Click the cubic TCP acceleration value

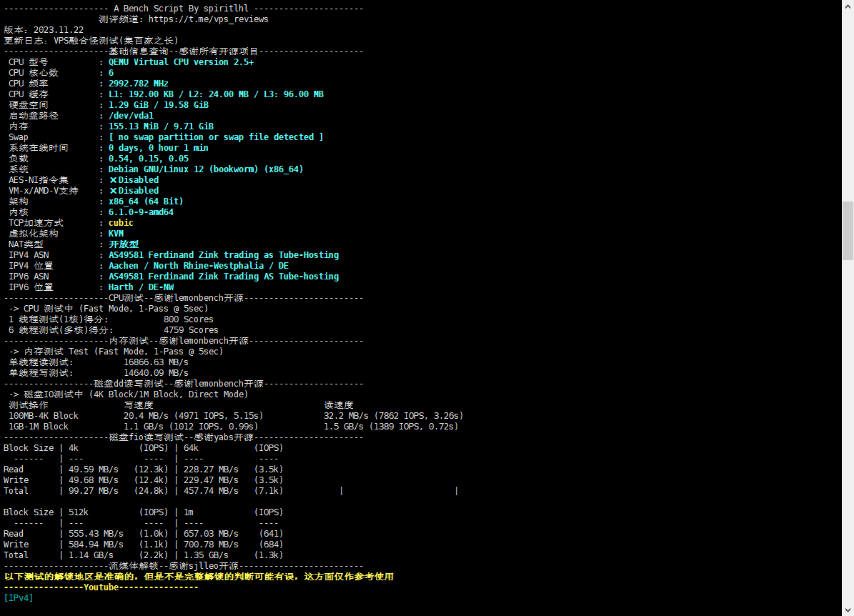point(121,223)
